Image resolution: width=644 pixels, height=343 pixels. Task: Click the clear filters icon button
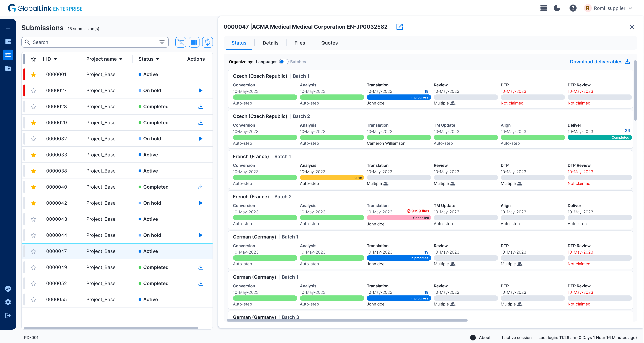[181, 42]
